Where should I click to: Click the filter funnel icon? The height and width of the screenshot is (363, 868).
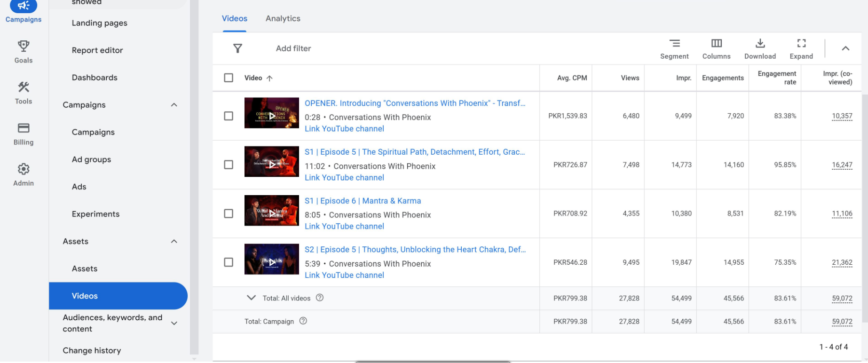pyautogui.click(x=238, y=48)
